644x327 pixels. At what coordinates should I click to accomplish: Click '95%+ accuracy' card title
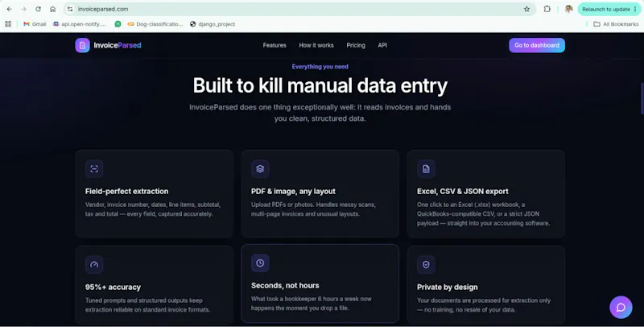pyautogui.click(x=113, y=288)
